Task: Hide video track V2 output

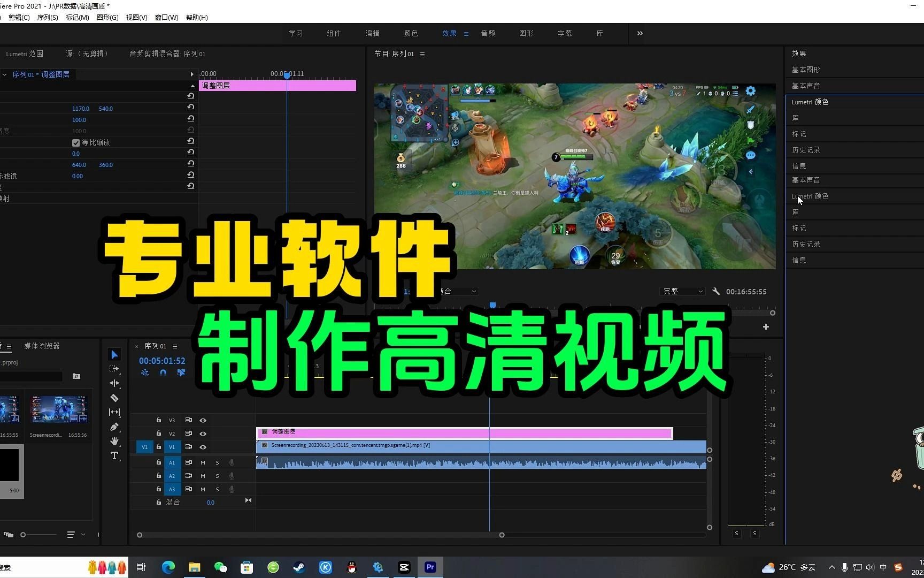Action: coord(203,433)
